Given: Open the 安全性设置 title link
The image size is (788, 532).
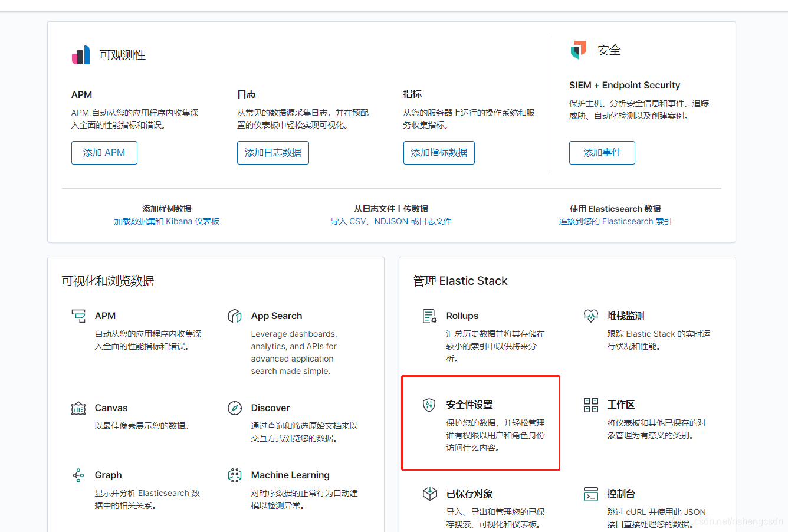Looking at the screenshot, I should (469, 405).
